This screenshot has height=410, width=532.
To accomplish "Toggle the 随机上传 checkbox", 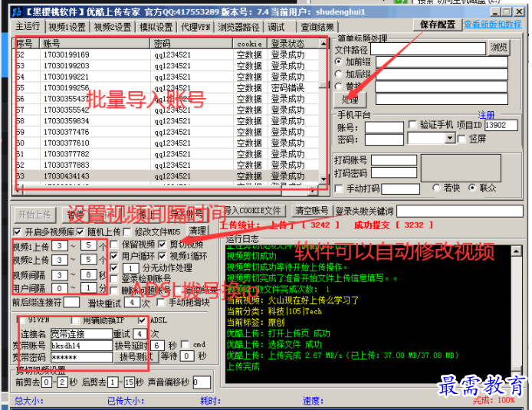I will 80,232.
